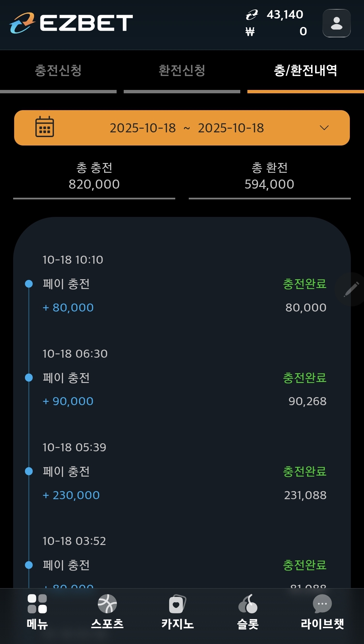Go to 스포츠 basketball icon
This screenshot has height=644, width=364.
pos(107,604)
